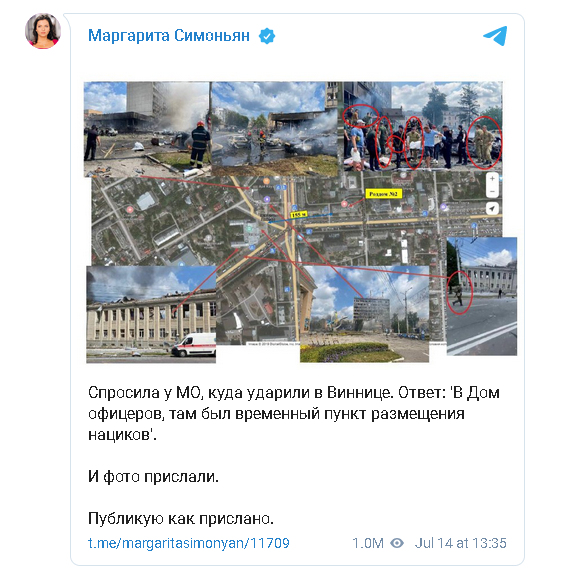The height and width of the screenshot is (584, 579).
Task: Click the Jul 14 at 13:35 timestamp
Action: [461, 543]
